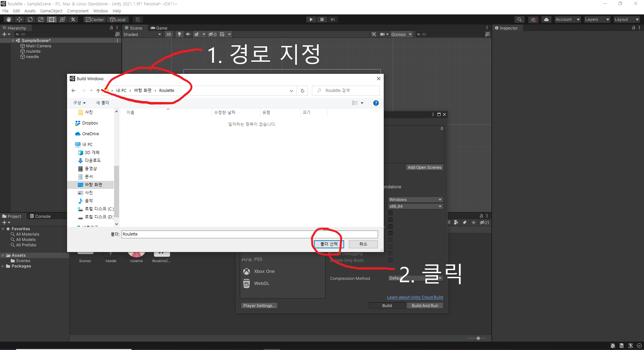Switch to the Game tab
Image resolution: width=644 pixels, height=350 pixels.
pos(159,28)
